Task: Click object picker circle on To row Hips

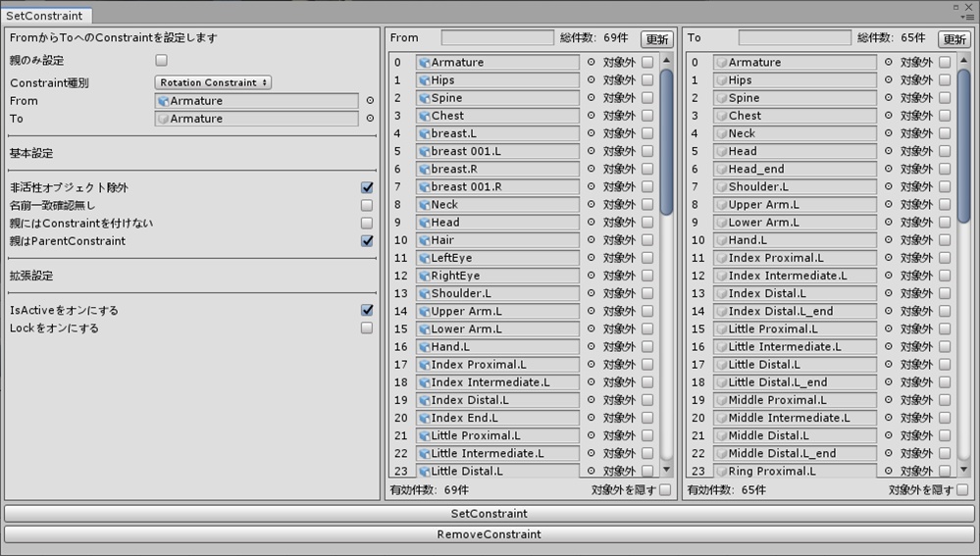Action: [889, 80]
